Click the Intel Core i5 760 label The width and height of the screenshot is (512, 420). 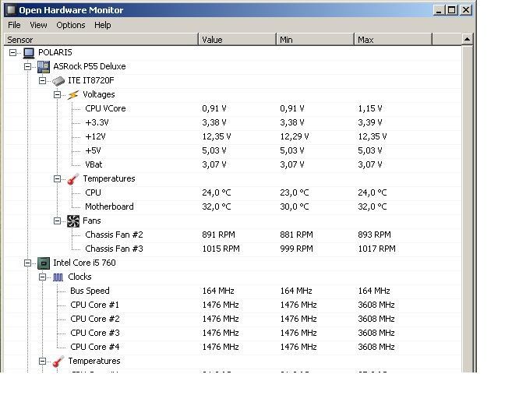click(x=85, y=263)
